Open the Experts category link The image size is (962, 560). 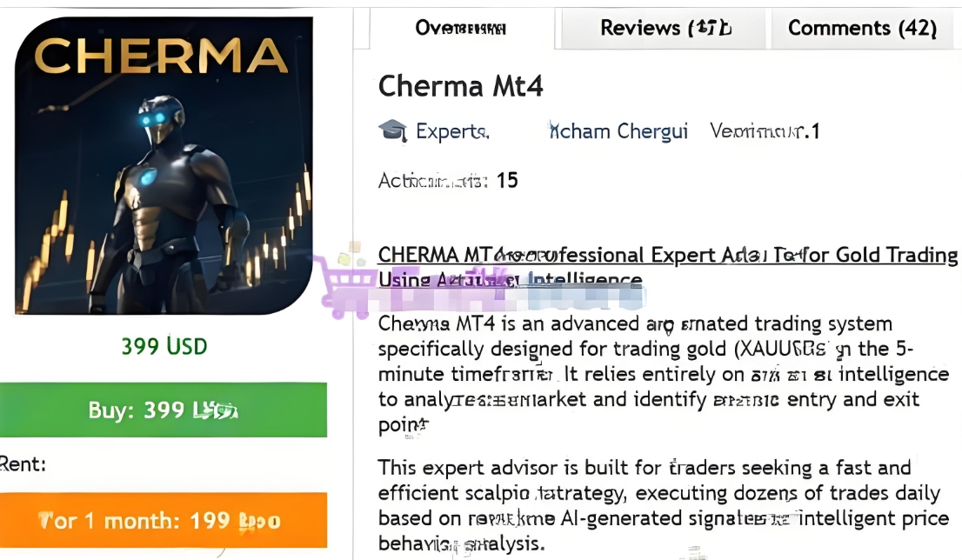click(451, 131)
